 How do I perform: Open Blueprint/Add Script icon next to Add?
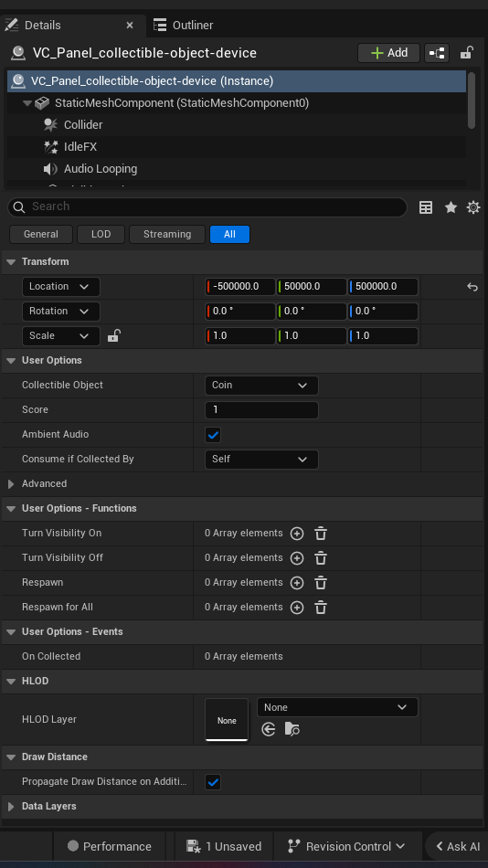click(x=437, y=53)
